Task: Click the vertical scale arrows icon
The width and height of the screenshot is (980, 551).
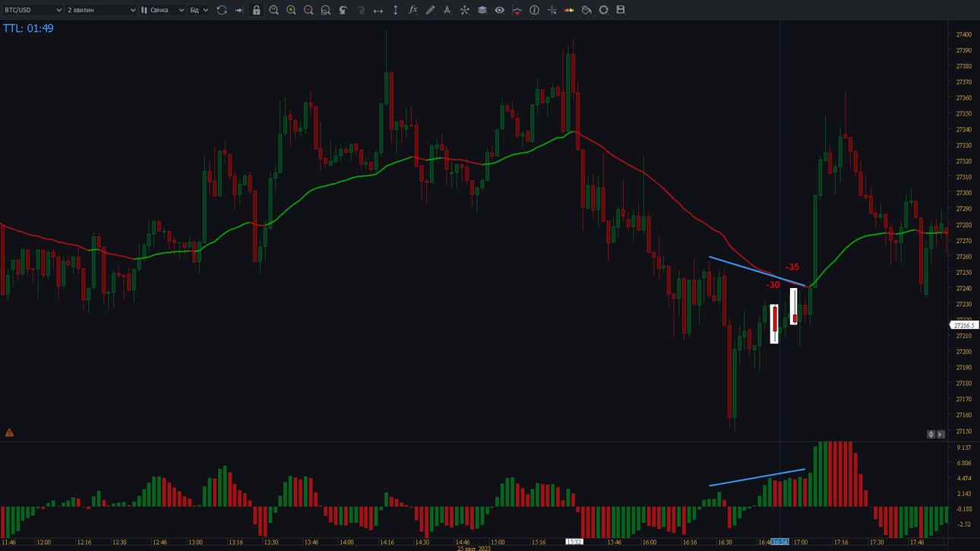Action: [x=395, y=10]
